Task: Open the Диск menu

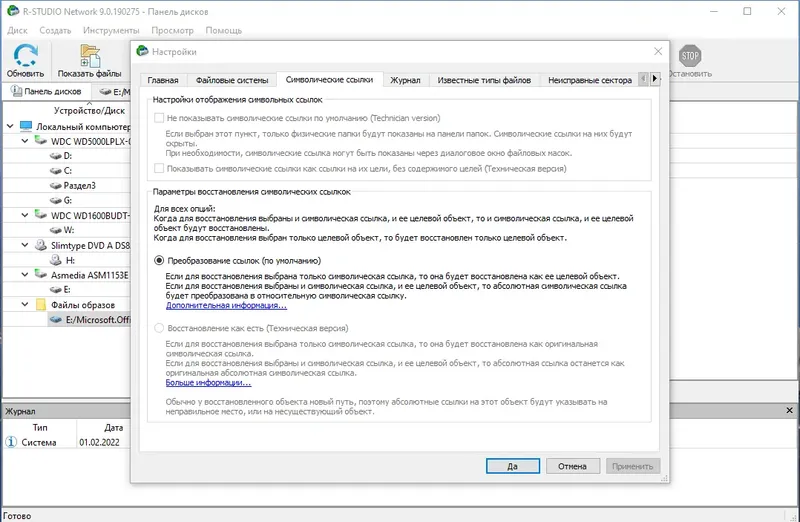Action: tap(17, 30)
